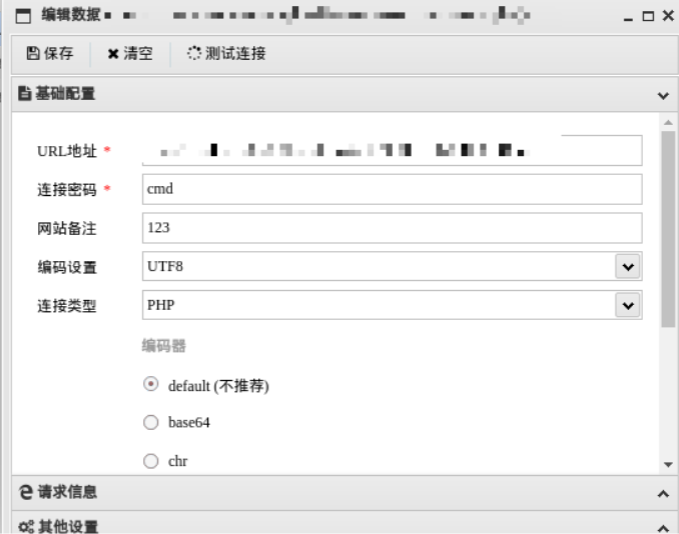Click the connection password field
The image size is (679, 534).
pyautogui.click(x=391, y=189)
